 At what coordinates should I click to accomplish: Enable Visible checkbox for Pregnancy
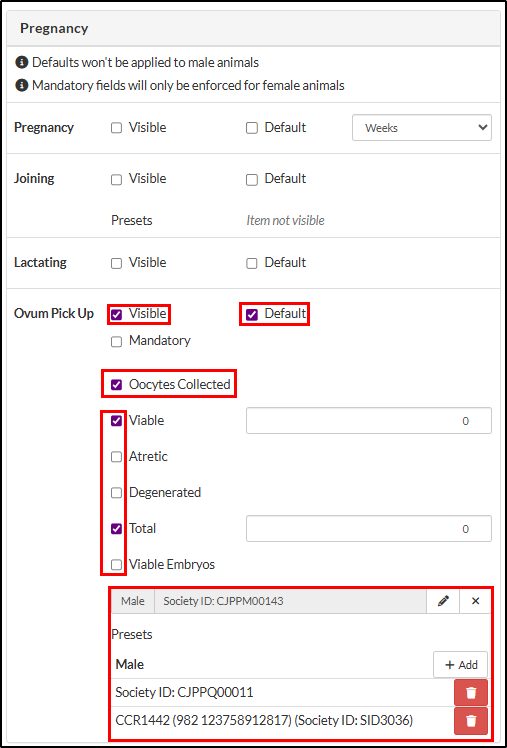coord(116,128)
